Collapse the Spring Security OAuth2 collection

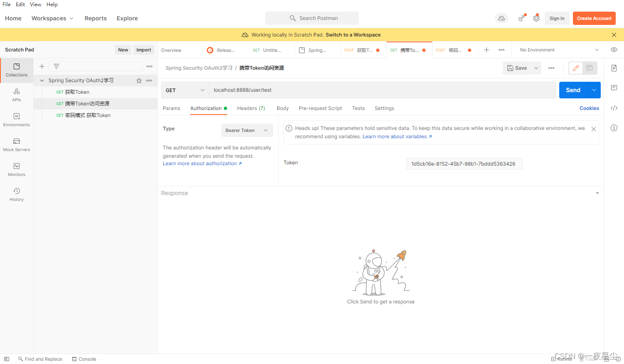coord(42,81)
